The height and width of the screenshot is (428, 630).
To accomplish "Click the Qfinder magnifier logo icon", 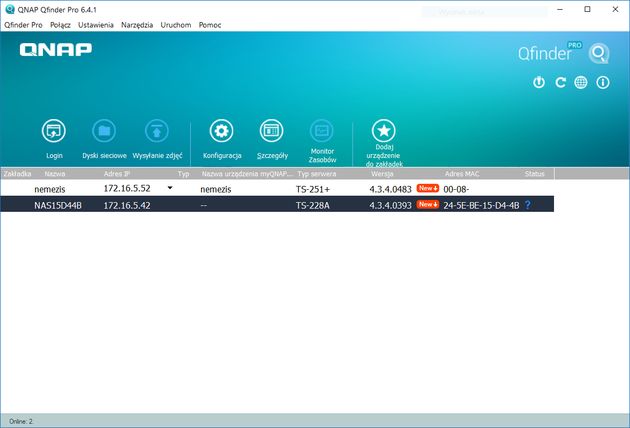I will tap(599, 53).
